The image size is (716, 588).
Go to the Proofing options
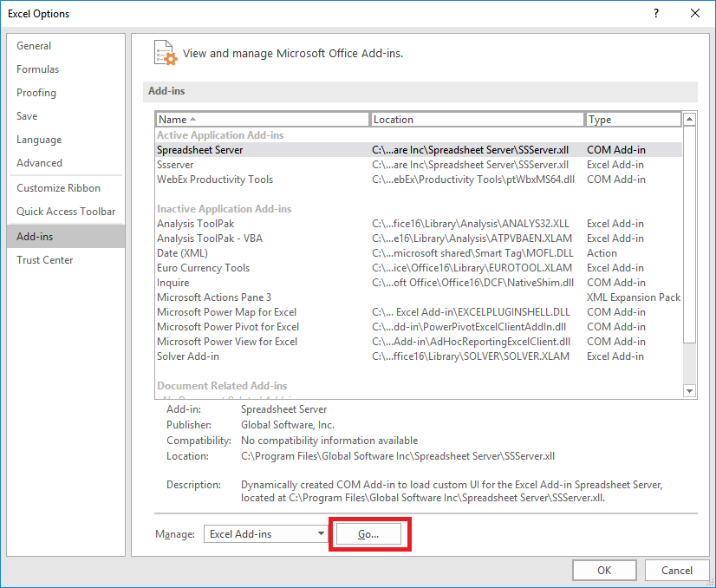[36, 93]
